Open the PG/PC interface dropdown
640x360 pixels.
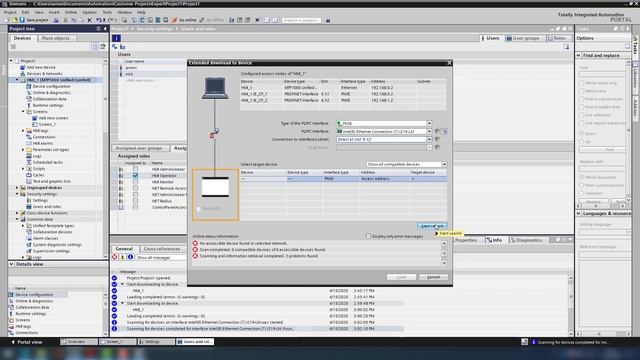(x=429, y=131)
